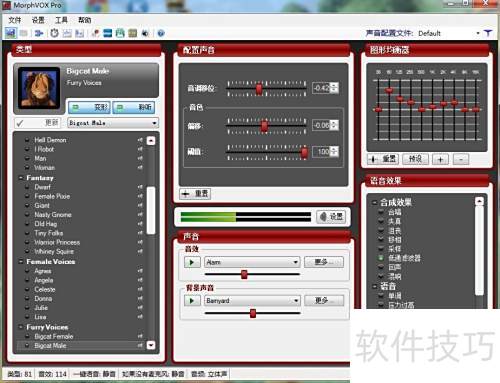Select the Bigcat Female voice
This screenshot has width=500, height=383.
(54, 336)
